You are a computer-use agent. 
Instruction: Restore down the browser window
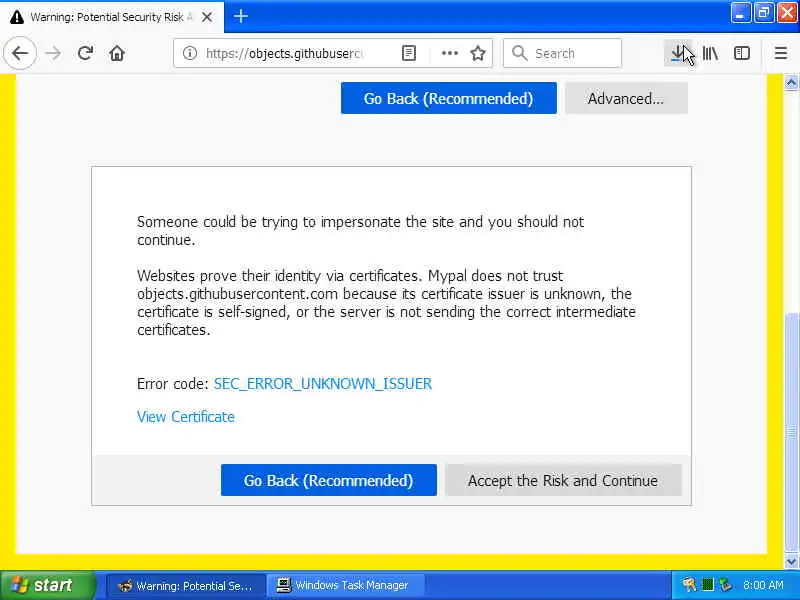pyautogui.click(x=763, y=13)
